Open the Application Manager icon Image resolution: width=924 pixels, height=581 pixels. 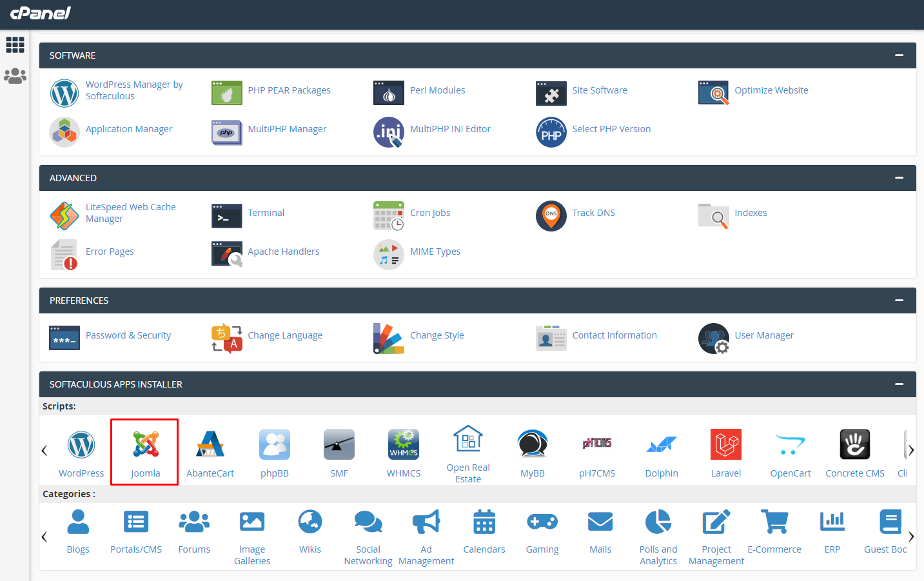tap(64, 132)
